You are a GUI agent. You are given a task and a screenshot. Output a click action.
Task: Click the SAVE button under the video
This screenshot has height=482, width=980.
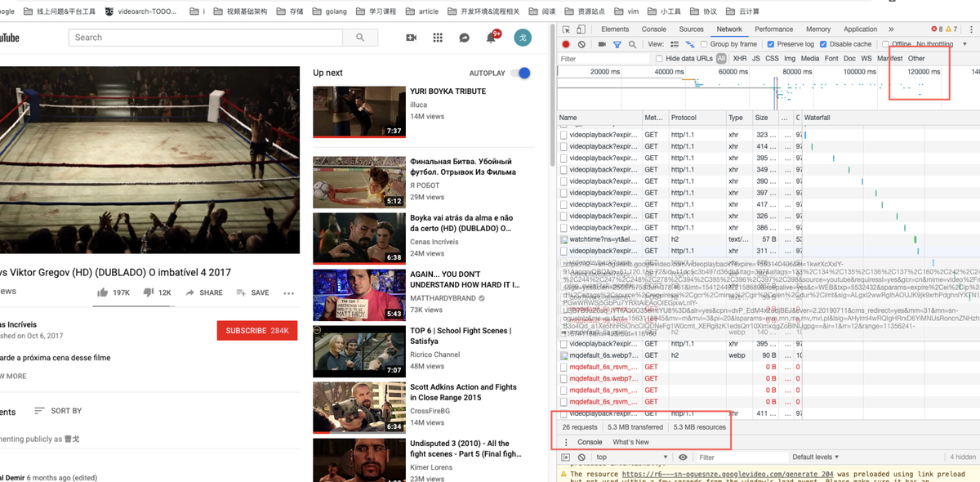click(252, 292)
